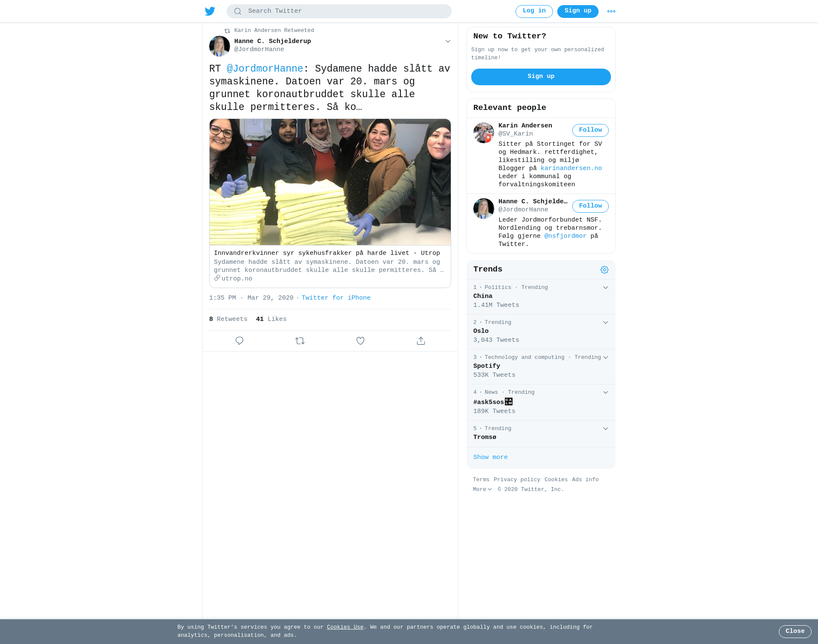Focus the Search Twitter field

339,12
